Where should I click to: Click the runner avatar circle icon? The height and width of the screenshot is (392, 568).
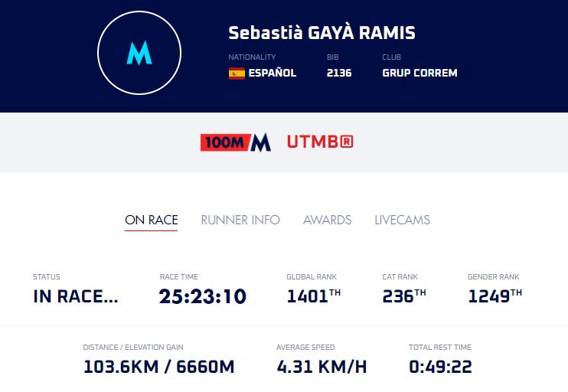tap(139, 54)
